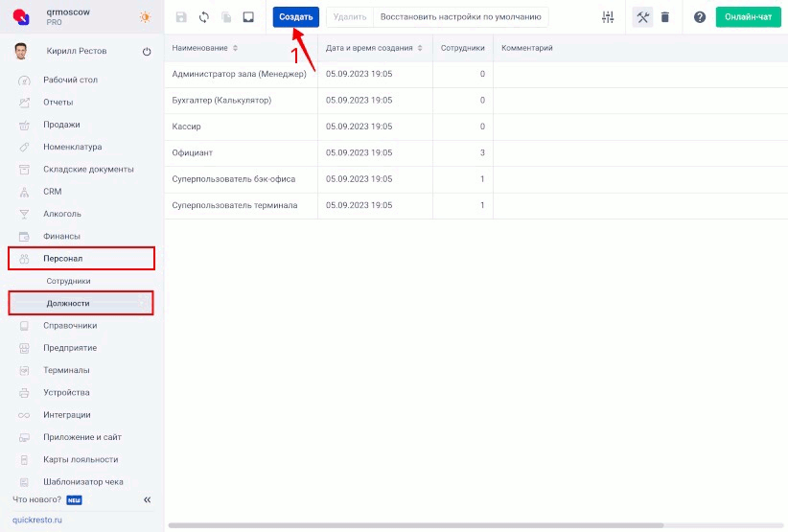
Task: Open Шаблонизатор чека section
Action: 82,482
